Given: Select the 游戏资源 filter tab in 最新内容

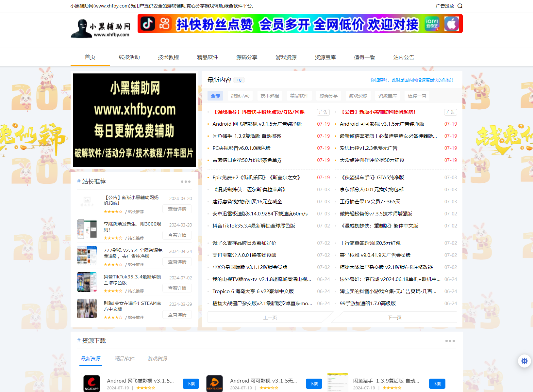Looking at the screenshot, I should tap(358, 96).
